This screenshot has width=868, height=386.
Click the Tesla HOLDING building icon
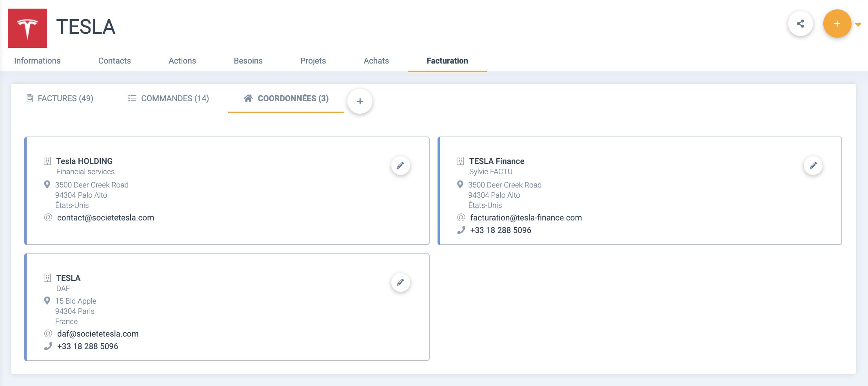pos(48,161)
